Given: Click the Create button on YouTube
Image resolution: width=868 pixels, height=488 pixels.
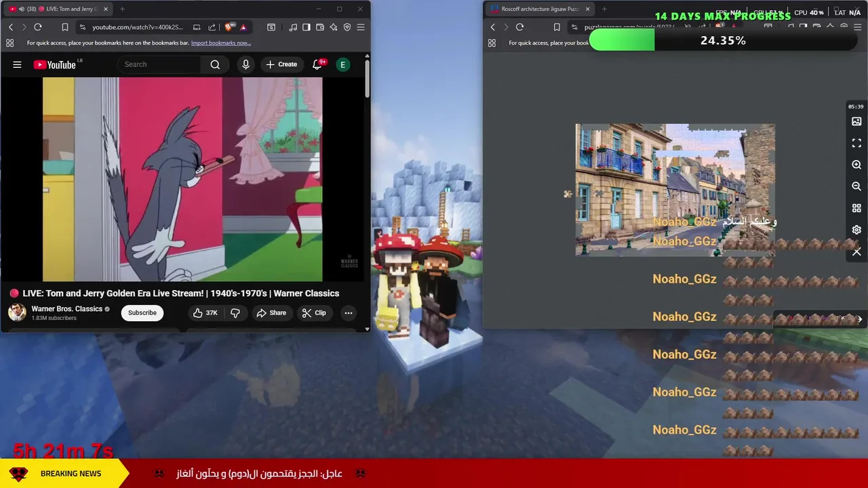Looking at the screenshot, I should [x=281, y=64].
